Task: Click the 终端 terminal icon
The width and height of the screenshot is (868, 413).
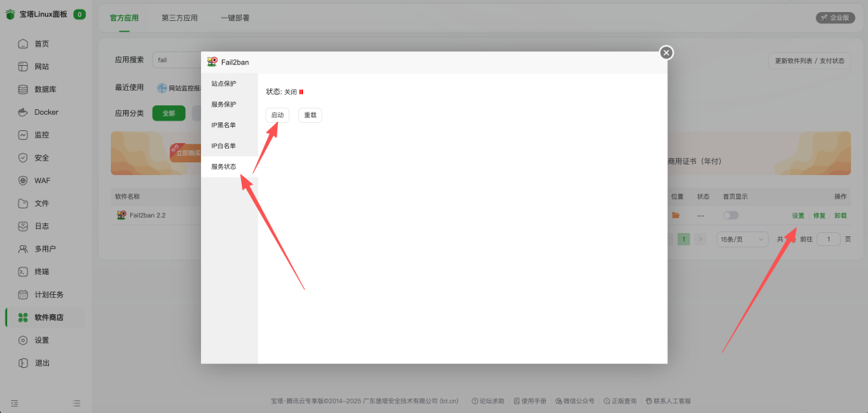Action: tap(23, 272)
